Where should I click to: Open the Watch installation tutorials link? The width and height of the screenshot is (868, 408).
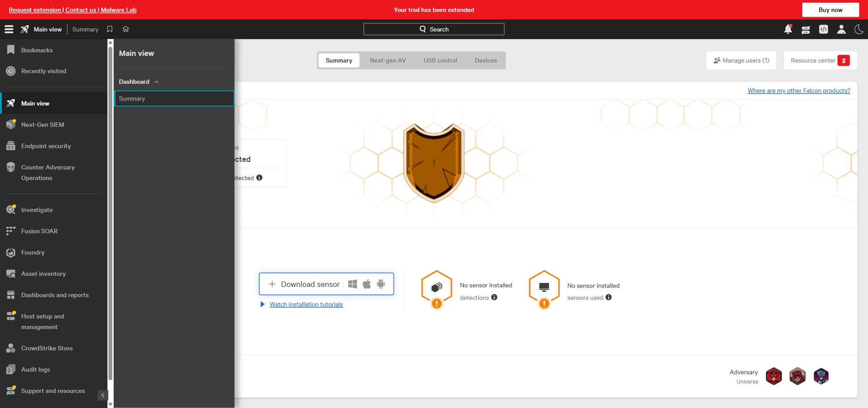click(x=306, y=304)
